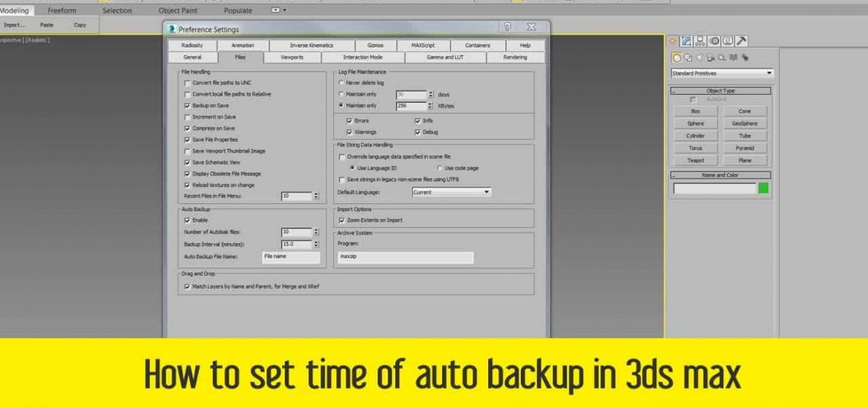The image size is (868, 408).
Task: Enable Increment on Save checkbox
Action: [187, 117]
